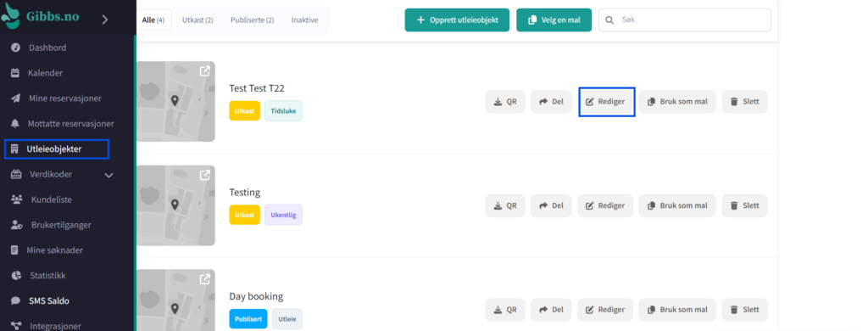This screenshot has height=331, width=868.
Task: Click Rediger for Testing listing
Action: 605,205
